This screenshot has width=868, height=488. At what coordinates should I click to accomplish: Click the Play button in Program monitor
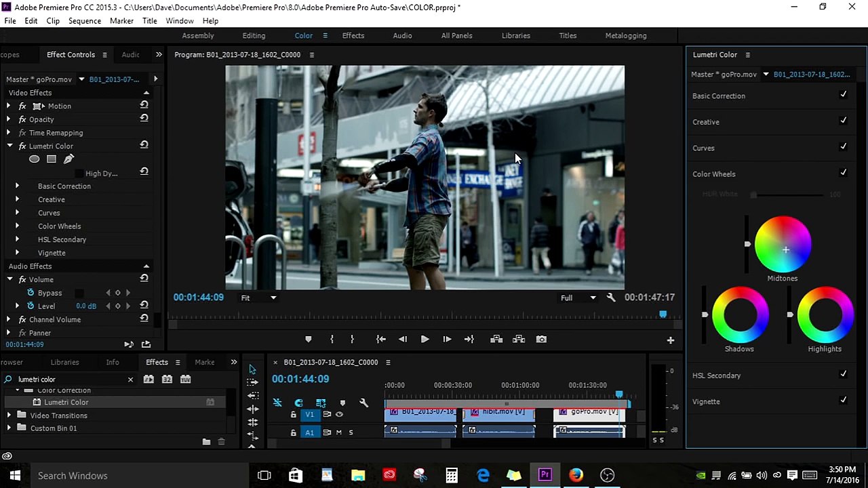pos(425,340)
